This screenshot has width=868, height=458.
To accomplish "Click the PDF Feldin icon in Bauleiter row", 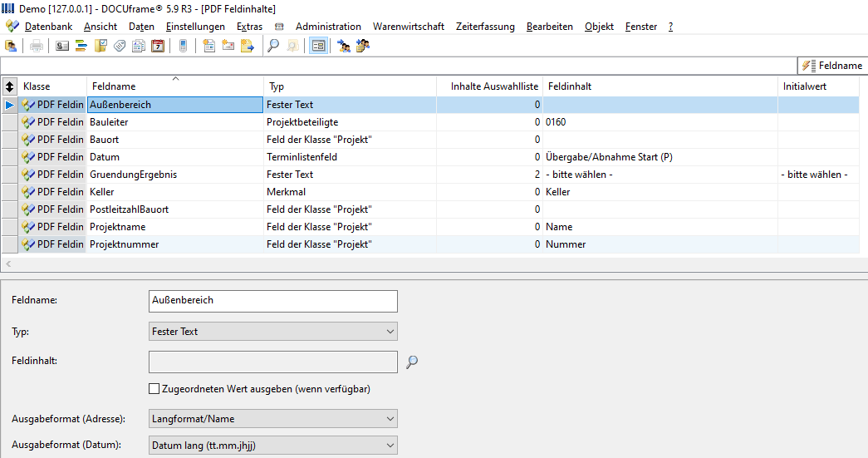I will coord(27,122).
